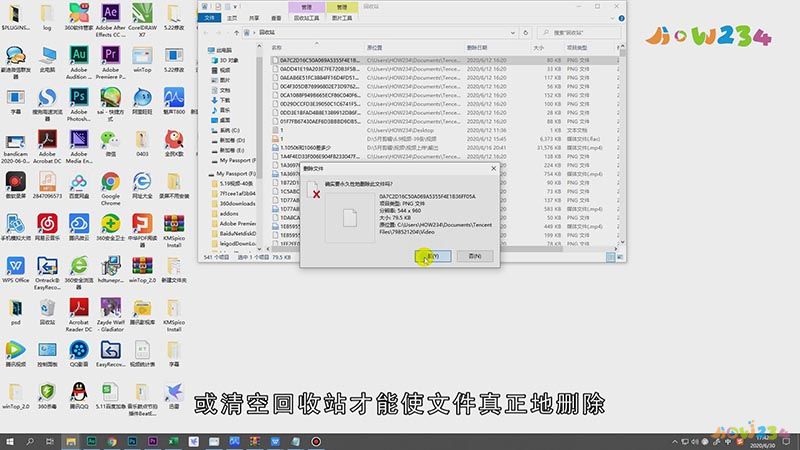This screenshot has width=800, height=450.
Task: Sort by the 项目类型 column header
Action: tap(577, 47)
